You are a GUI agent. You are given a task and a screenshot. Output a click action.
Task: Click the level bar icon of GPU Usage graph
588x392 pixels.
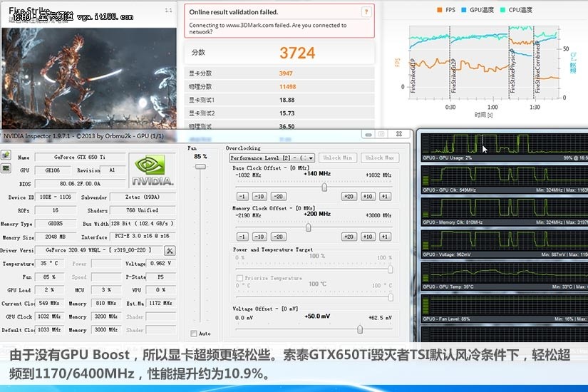pos(425,144)
